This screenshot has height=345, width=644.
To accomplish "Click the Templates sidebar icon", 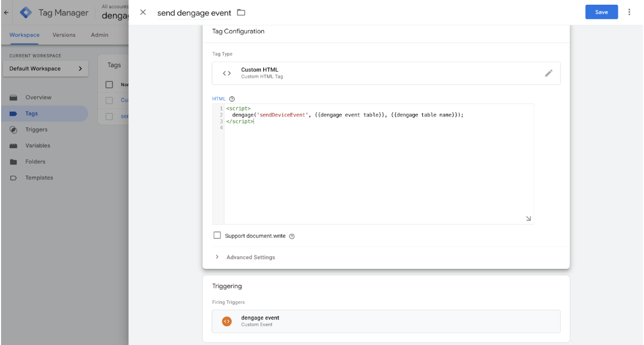I will click(x=14, y=178).
